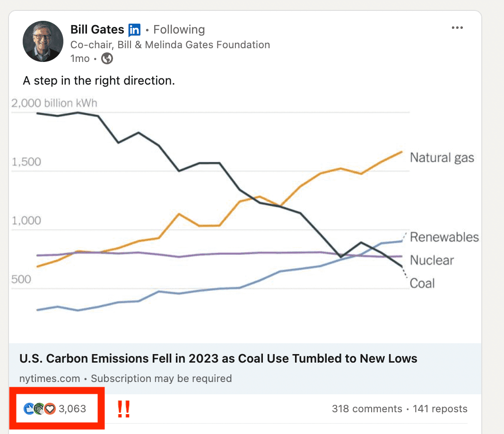Toggle visibility of the Coal series label

[x=422, y=283]
